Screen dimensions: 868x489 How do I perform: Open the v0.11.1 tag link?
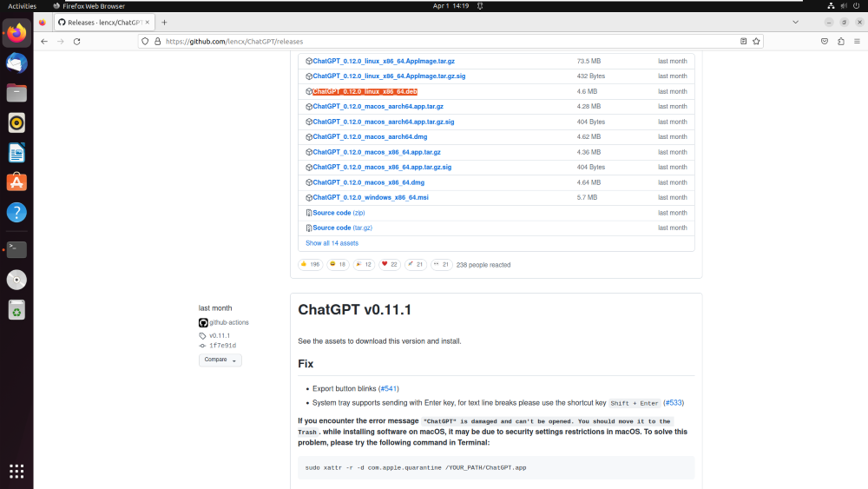coord(220,335)
